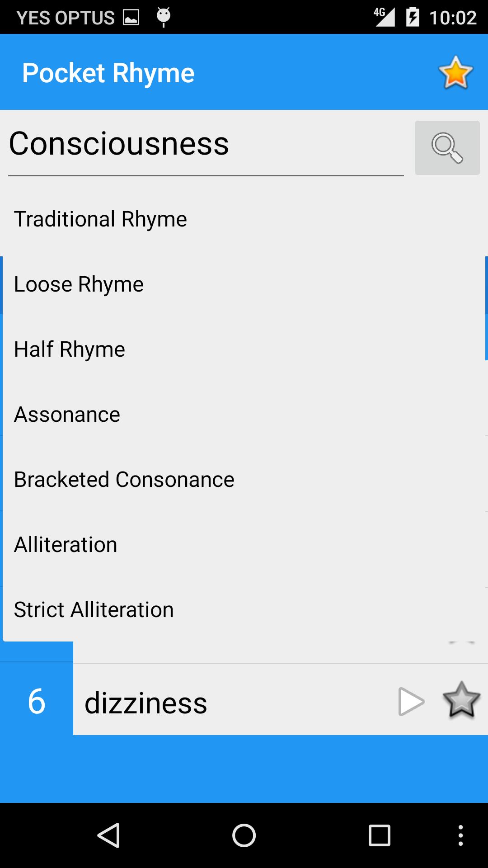The height and width of the screenshot is (868, 488).
Task: Open the three-dot overflow menu
Action: point(460,835)
